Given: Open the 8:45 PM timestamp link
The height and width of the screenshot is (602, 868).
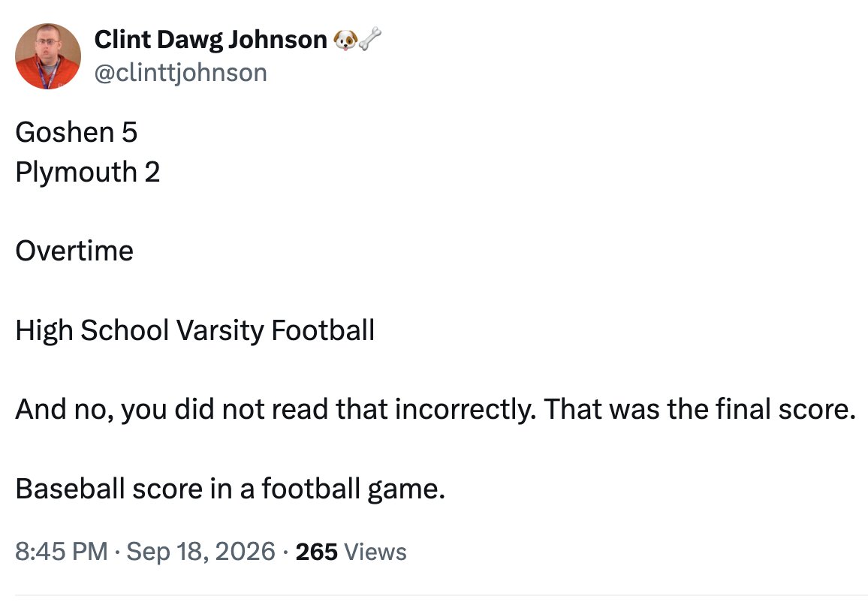Looking at the screenshot, I should tap(62, 551).
